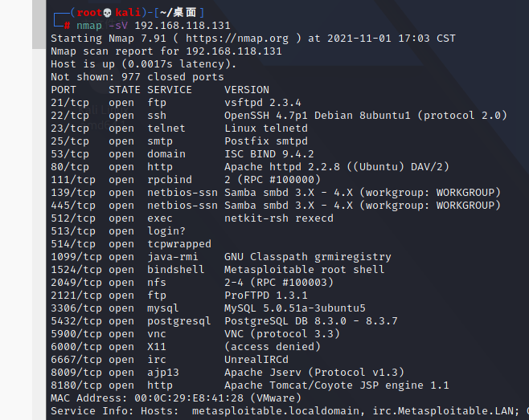Click the VNC (protocol 3.3) text
The image size is (529, 420).
[282, 334]
